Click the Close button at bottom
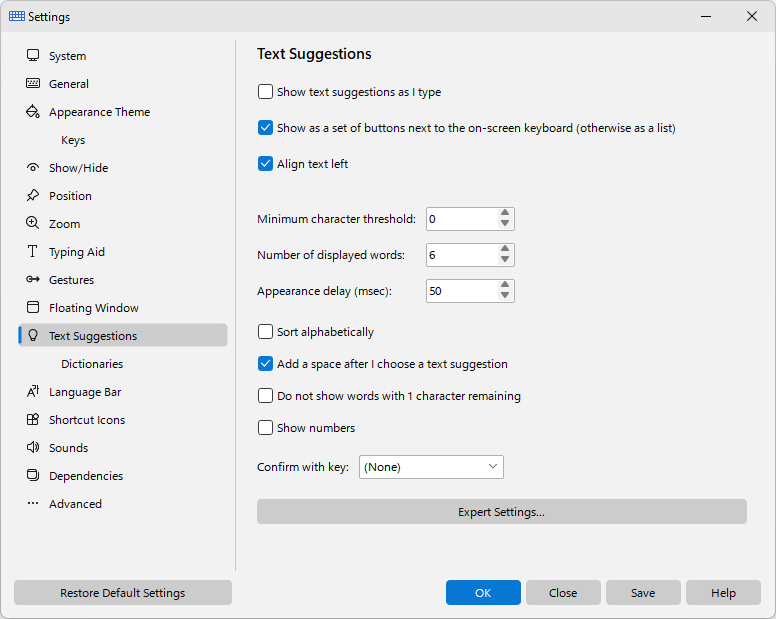Image resolution: width=776 pixels, height=619 pixels. [563, 593]
